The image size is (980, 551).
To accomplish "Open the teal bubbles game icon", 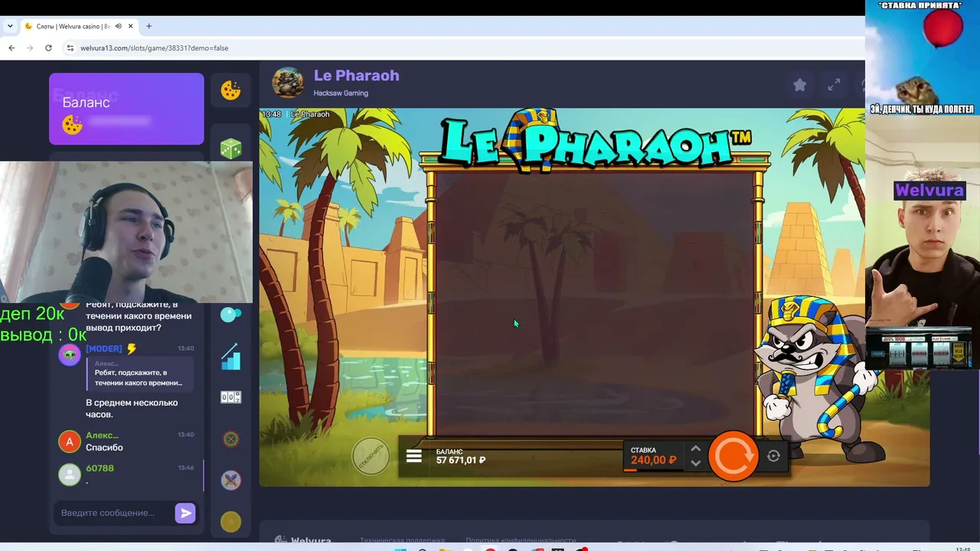I will click(x=230, y=315).
